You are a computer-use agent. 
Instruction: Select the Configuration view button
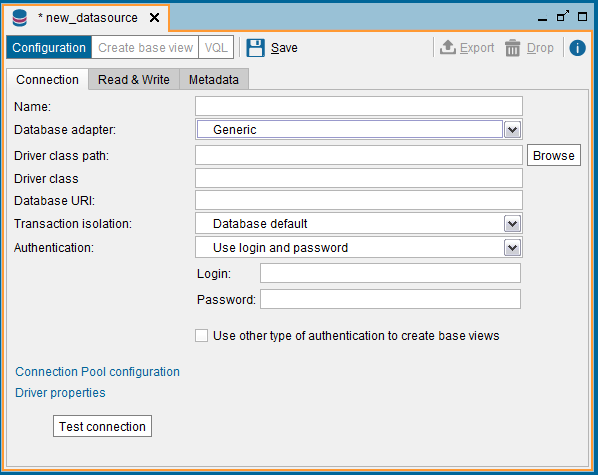click(49, 48)
